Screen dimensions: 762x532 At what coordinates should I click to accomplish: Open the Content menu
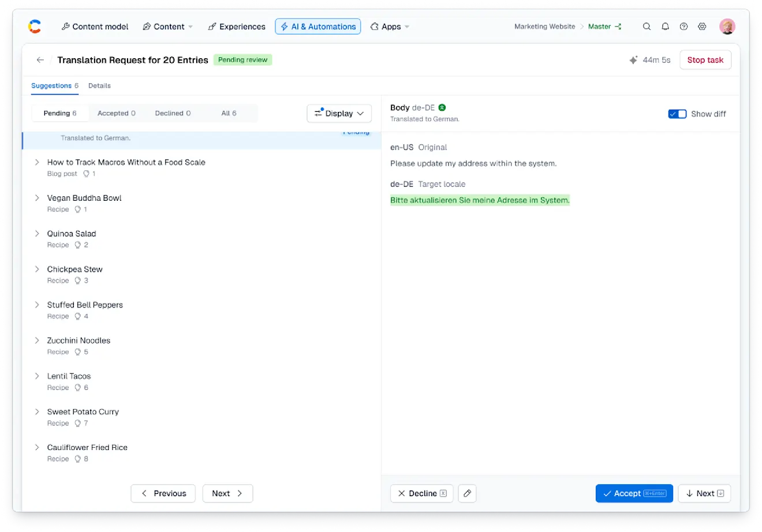tap(168, 27)
